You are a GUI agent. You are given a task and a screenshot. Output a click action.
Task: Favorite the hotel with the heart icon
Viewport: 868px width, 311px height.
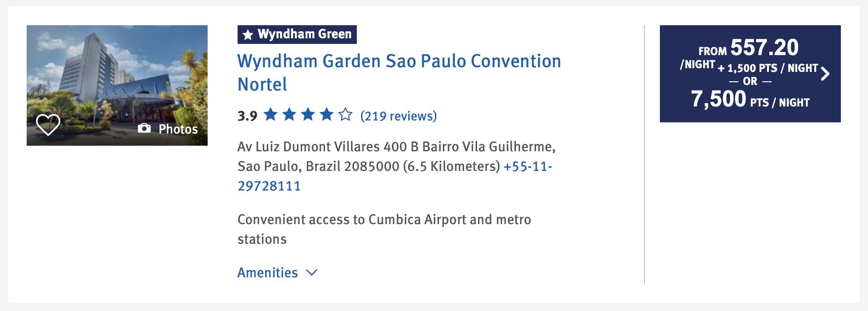pyautogui.click(x=48, y=125)
